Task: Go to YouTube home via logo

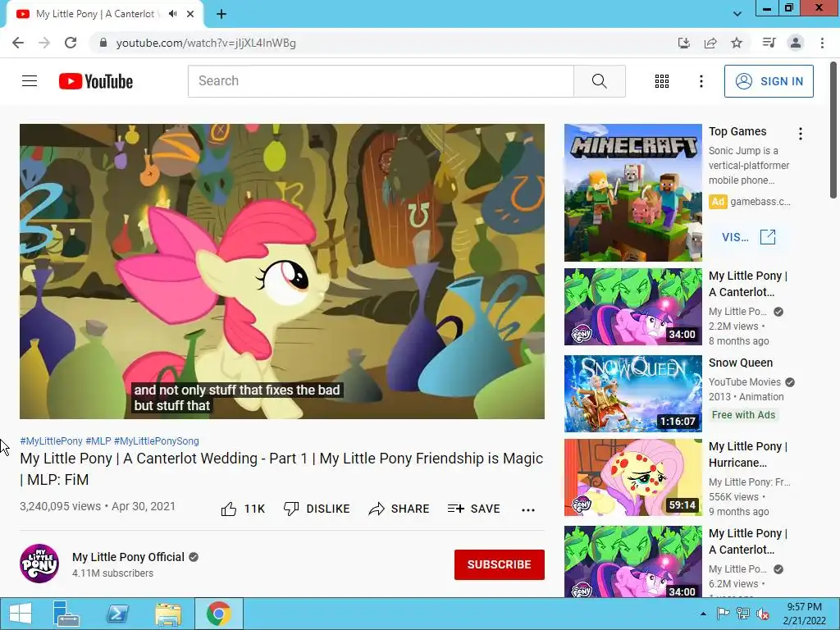Action: 95,81
